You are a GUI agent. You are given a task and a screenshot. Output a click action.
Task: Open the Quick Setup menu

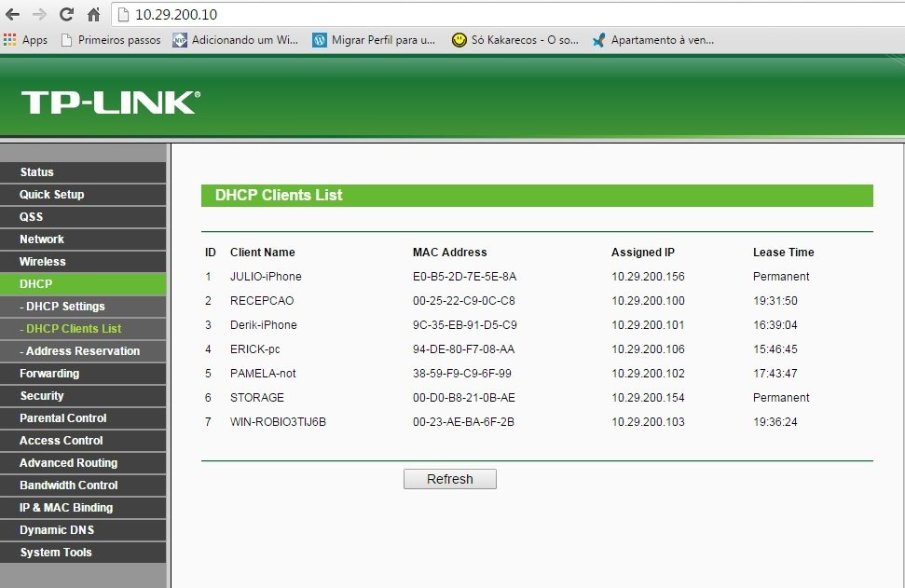point(83,195)
